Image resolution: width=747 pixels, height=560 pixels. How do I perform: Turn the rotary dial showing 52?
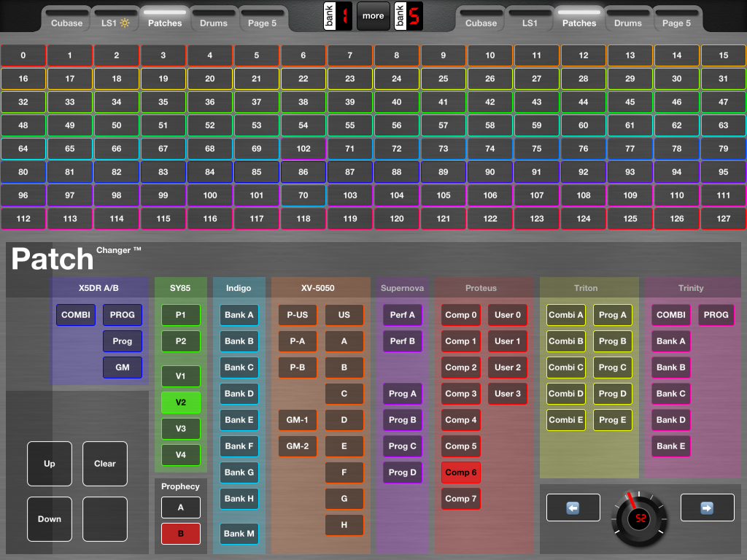[x=640, y=517]
